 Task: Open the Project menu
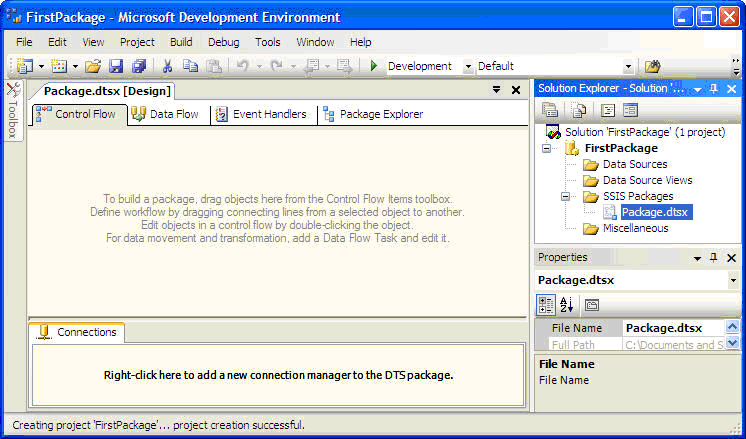[x=137, y=42]
